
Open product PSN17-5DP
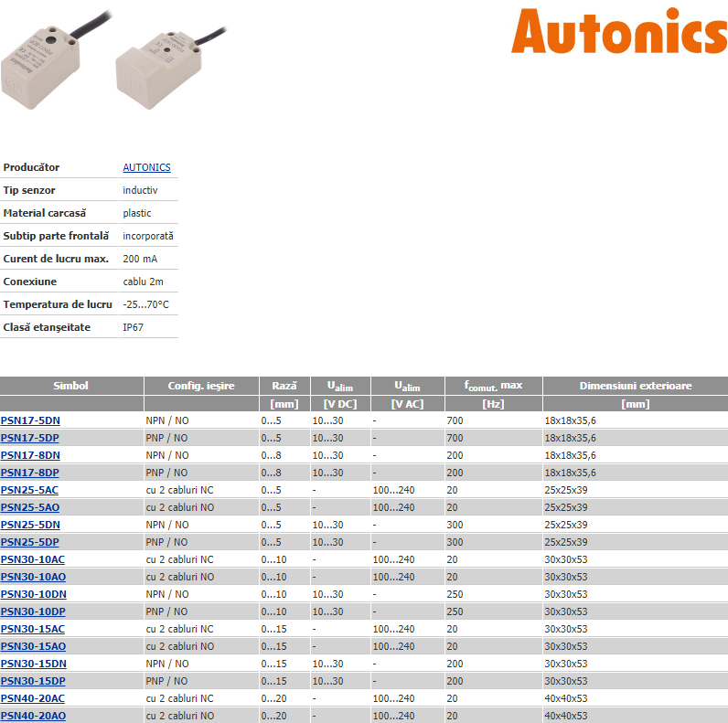coord(29,438)
